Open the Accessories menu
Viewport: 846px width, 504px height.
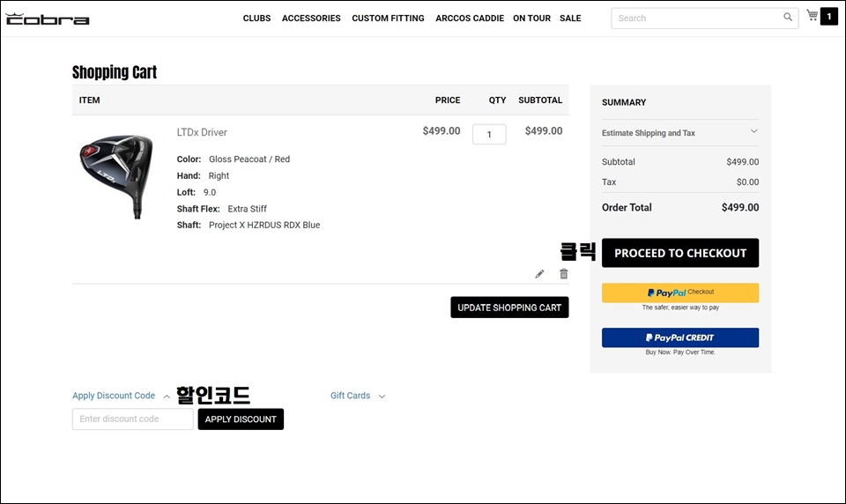311,19
